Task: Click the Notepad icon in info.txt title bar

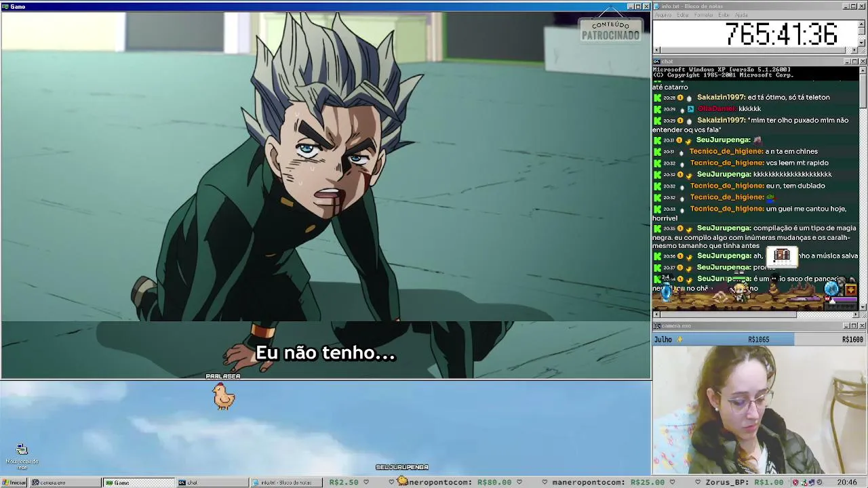Action: pos(657,7)
